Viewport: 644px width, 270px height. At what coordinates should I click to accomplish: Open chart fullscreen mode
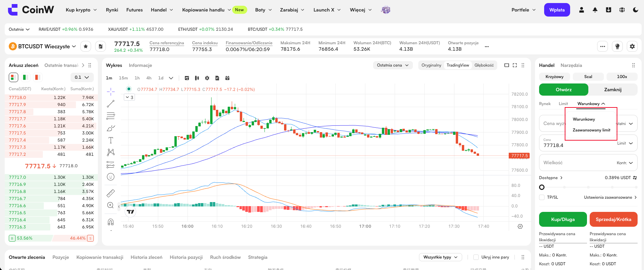(x=515, y=65)
